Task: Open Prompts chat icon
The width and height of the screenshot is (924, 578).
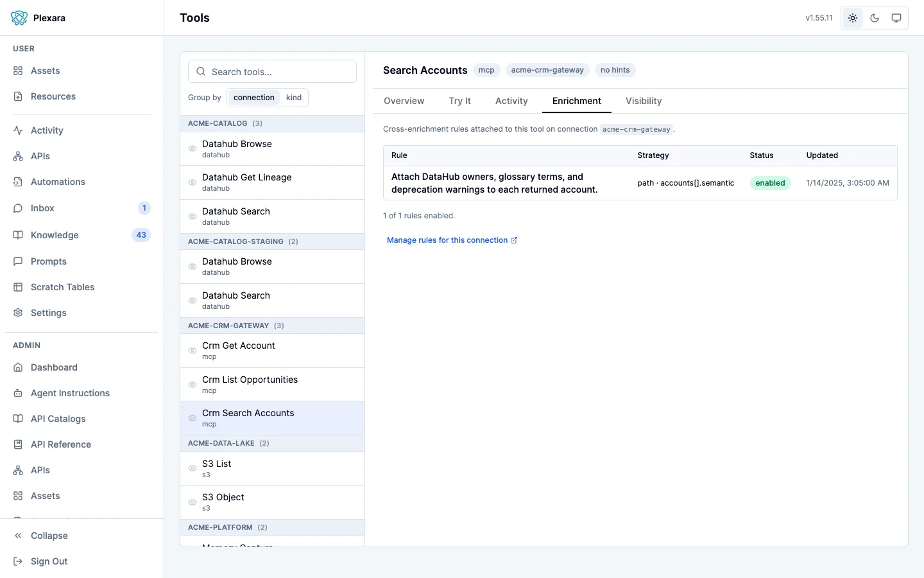Action: 18,261
